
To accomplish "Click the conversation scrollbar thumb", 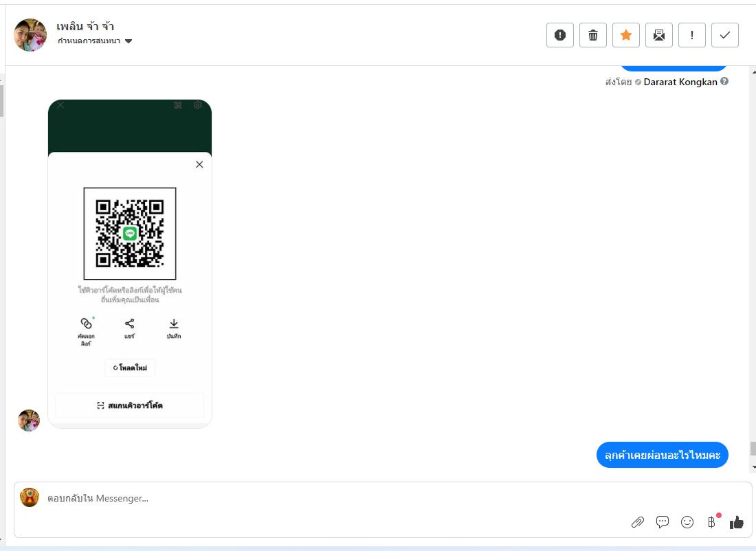I will click(753, 449).
